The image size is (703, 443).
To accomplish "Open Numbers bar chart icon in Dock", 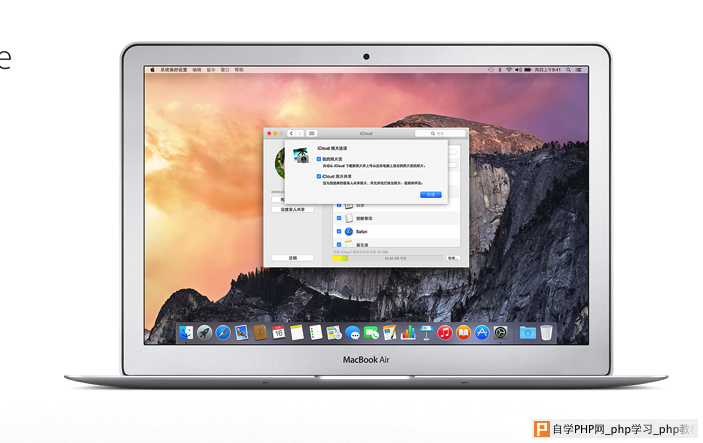I will pos(408,333).
